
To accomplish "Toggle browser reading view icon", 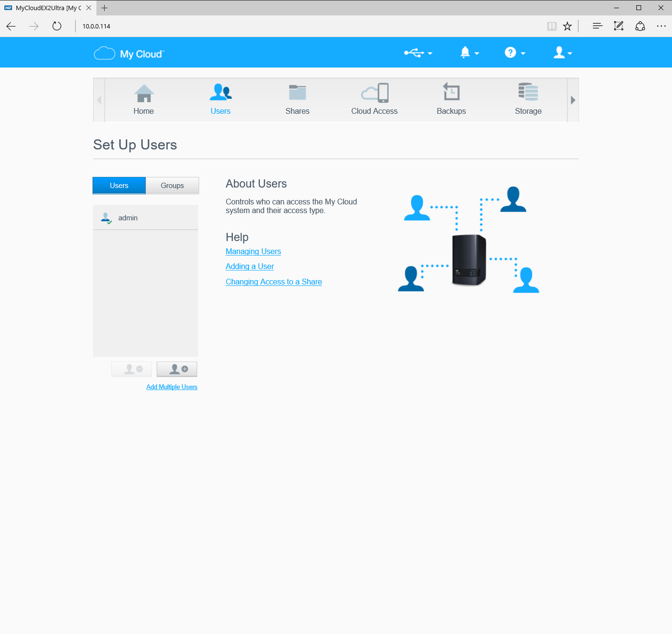I will click(x=552, y=26).
